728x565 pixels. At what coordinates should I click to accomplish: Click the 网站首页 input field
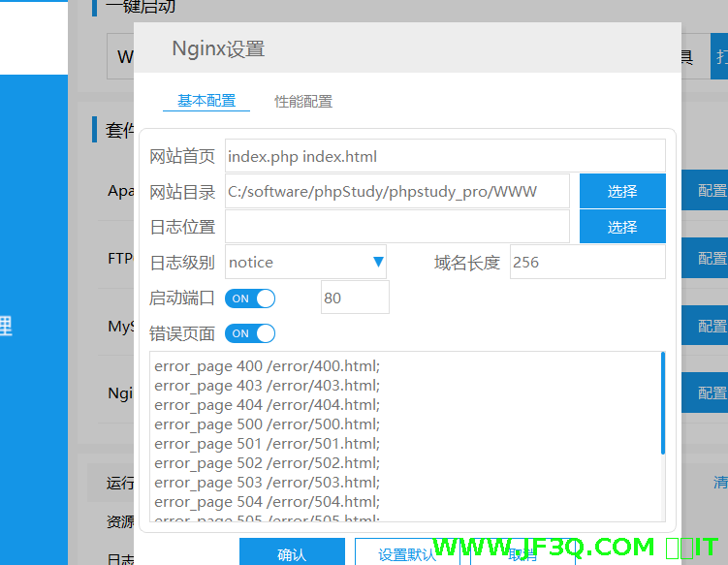pyautogui.click(x=445, y=156)
